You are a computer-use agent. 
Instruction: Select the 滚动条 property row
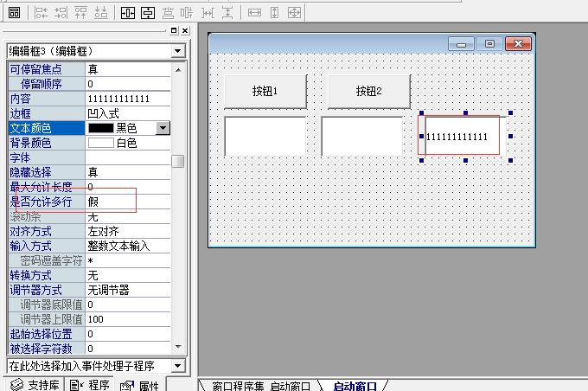tap(89, 216)
